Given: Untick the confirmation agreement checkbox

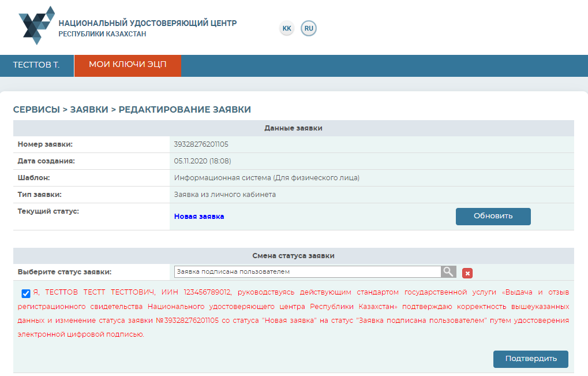Looking at the screenshot, I should 26,293.
